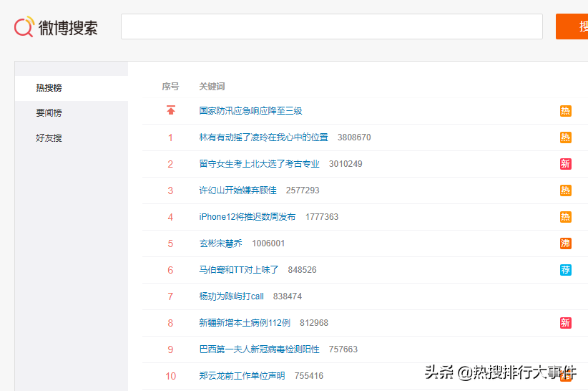Click the search count 812968
This screenshot has width=588, height=391.
point(314,323)
